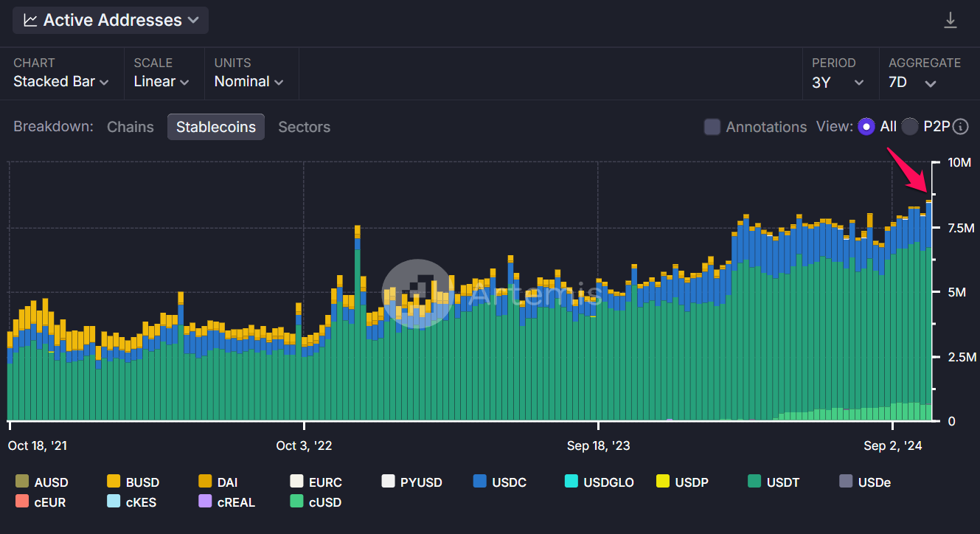Toggle the USDT legend swatch

(x=754, y=482)
